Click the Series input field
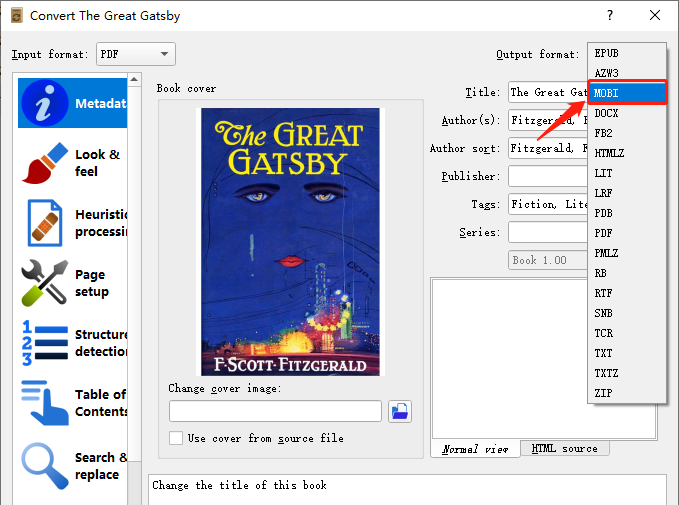This screenshot has height=505, width=679. click(x=548, y=232)
